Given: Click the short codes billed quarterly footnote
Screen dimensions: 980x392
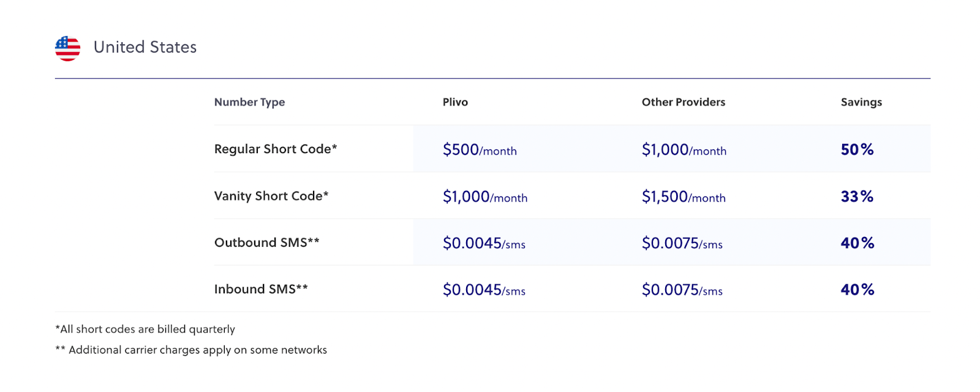Looking at the screenshot, I should coord(145,329).
